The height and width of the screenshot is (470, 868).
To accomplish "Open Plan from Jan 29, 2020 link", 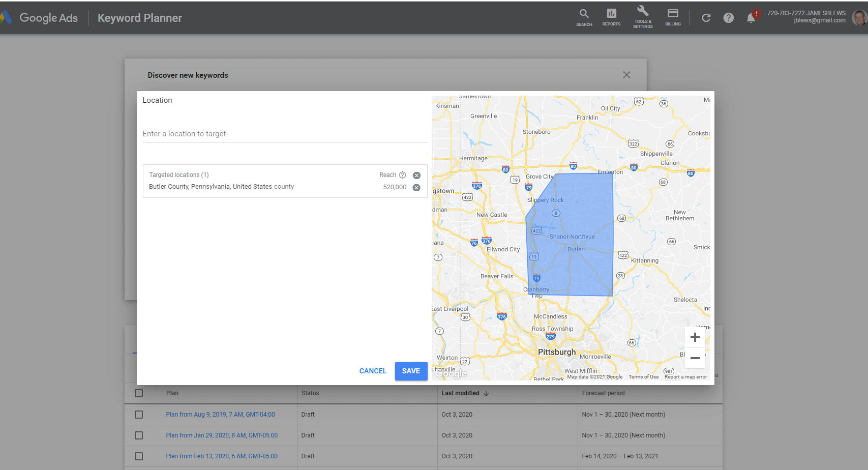I will (222, 435).
